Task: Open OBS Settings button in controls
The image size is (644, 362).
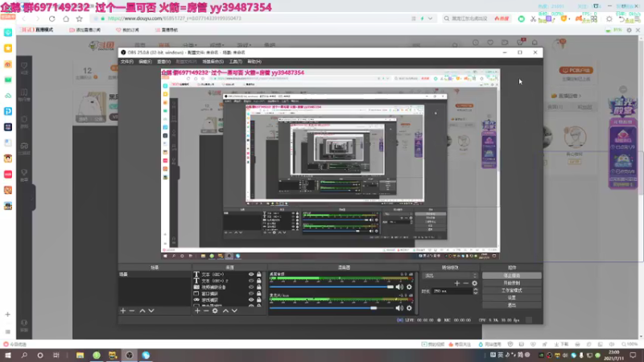Action: (512, 298)
